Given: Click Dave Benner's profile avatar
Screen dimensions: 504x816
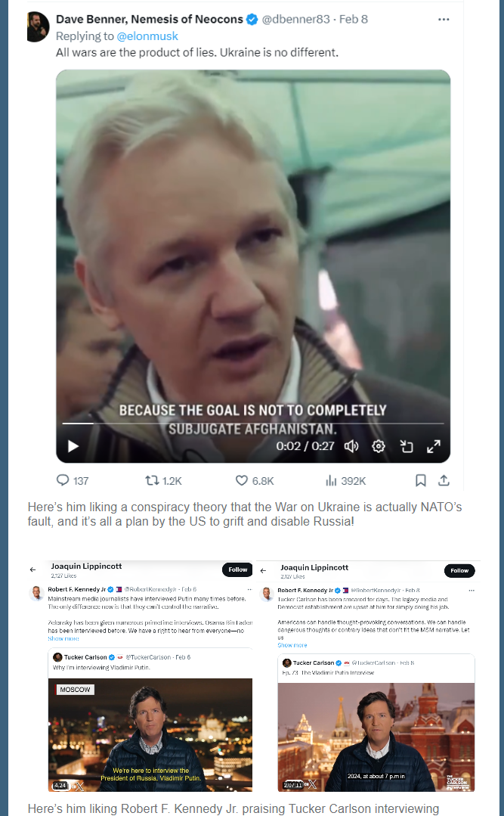Looking at the screenshot, I should pos(38,26).
